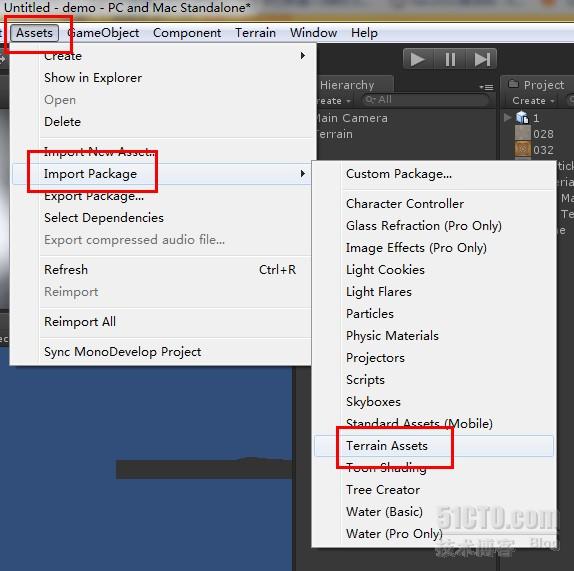Choose Create in the Assets menu
This screenshot has width=574, height=571.
pos(164,56)
